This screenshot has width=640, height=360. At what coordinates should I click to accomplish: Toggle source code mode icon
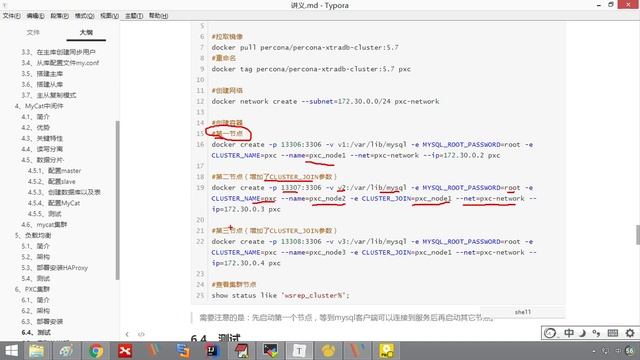141,334
